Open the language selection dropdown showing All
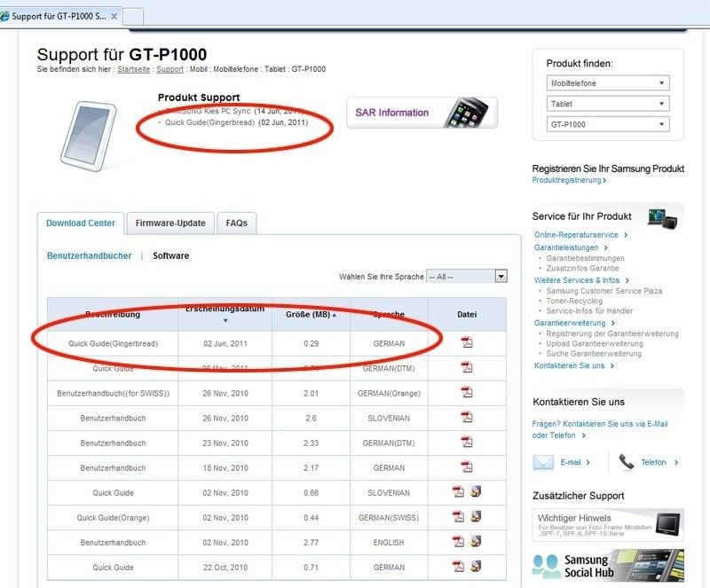The height and width of the screenshot is (588, 710). [467, 276]
